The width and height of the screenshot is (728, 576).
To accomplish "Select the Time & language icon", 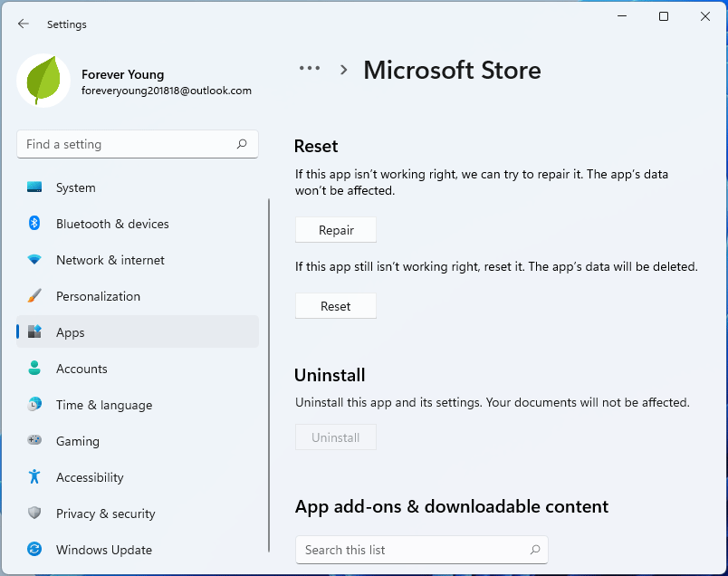I will click(34, 405).
